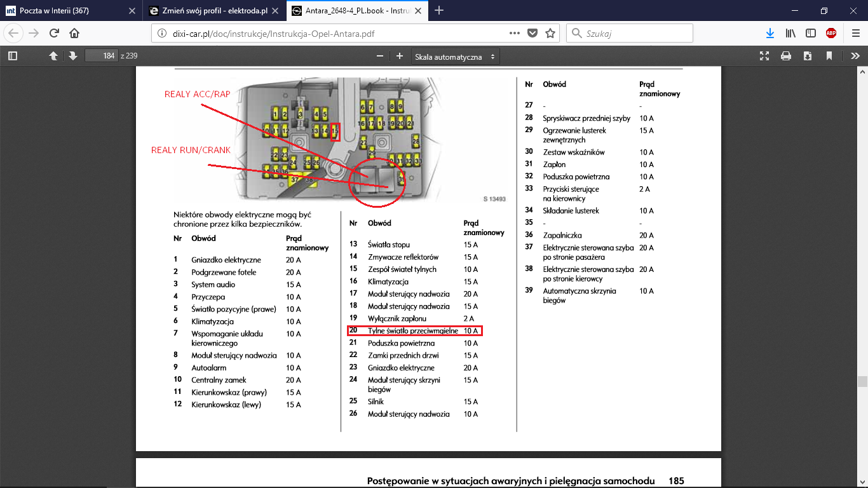The image size is (868, 488).
Task: Select text 'Kierunkowskaz (lewy)'
Action: (226, 404)
